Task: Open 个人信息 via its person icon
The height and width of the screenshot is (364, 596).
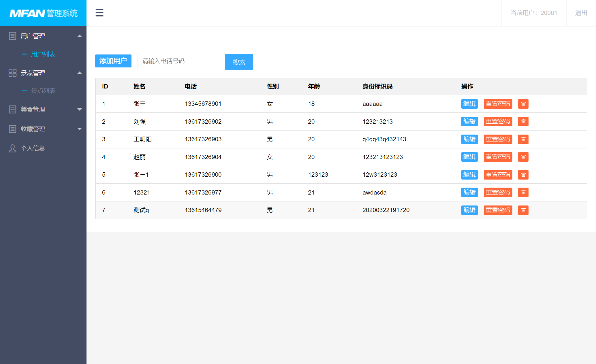Action: (x=12, y=148)
